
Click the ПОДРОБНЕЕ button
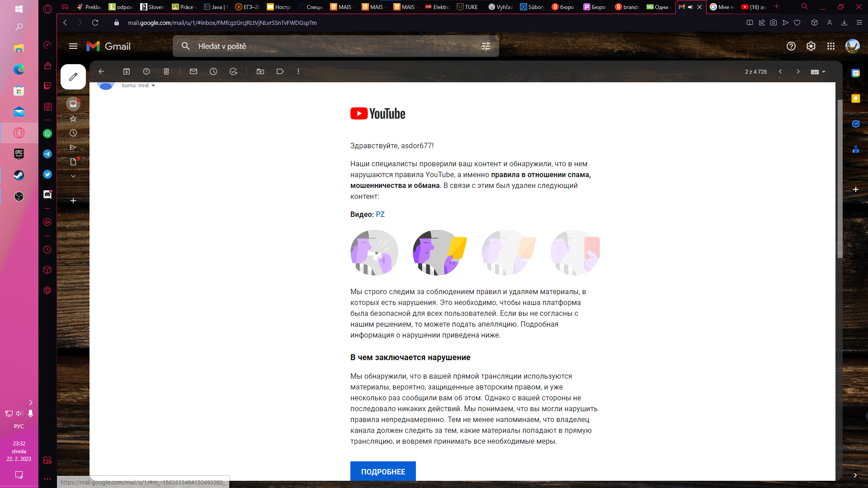coord(383,471)
